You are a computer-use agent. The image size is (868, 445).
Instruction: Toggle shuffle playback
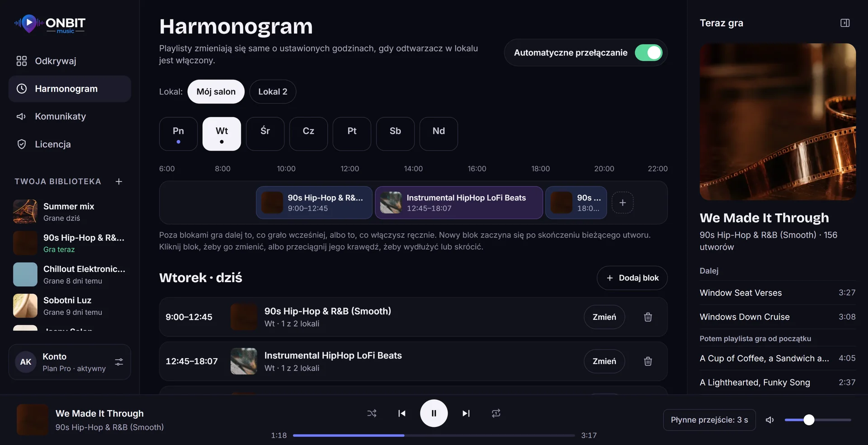372,413
